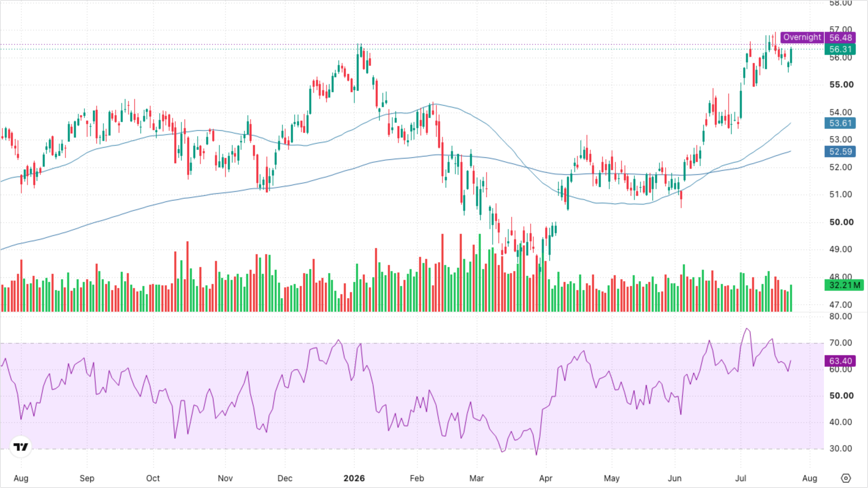Viewport: 868px width, 488px height.
Task: Click the Dec time axis label
Action: pos(285,478)
